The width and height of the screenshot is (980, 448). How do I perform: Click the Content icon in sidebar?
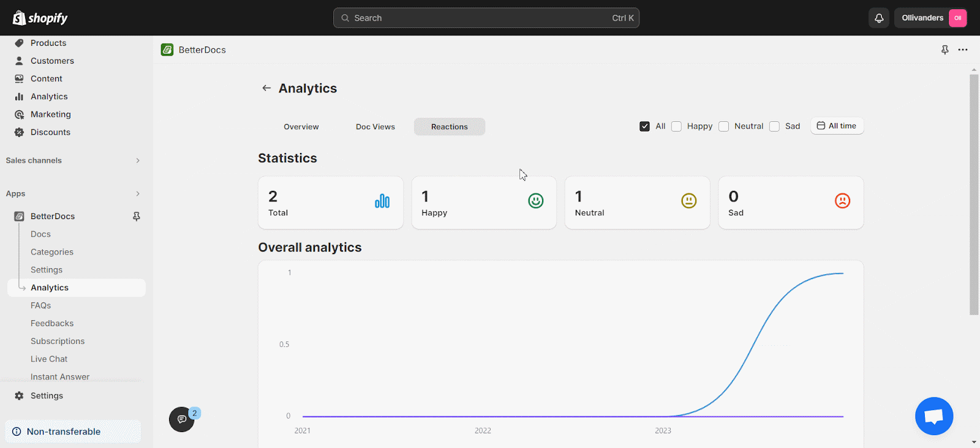coord(19,78)
